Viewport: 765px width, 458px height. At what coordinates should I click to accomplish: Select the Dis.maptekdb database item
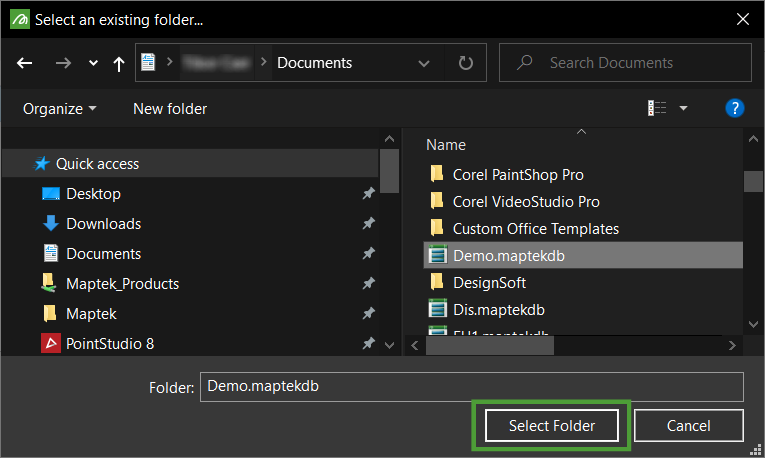click(x=498, y=309)
